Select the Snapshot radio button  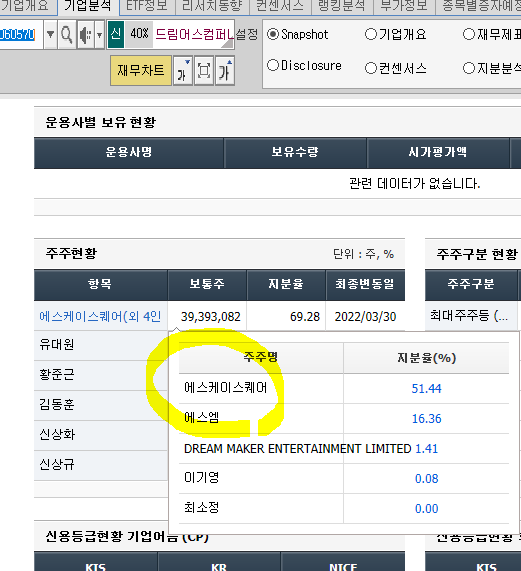[x=273, y=34]
